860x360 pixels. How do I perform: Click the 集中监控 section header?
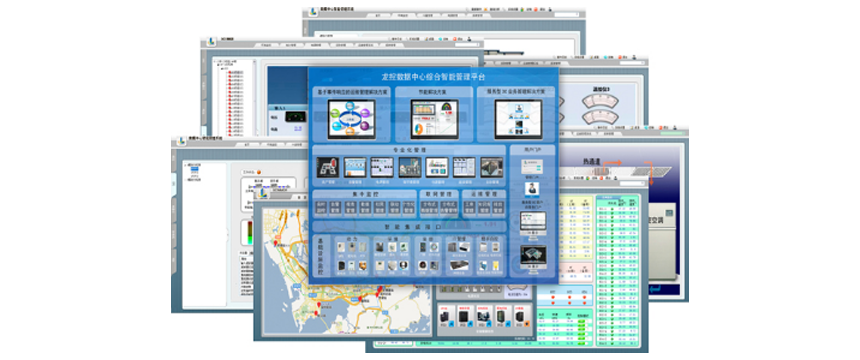point(365,194)
